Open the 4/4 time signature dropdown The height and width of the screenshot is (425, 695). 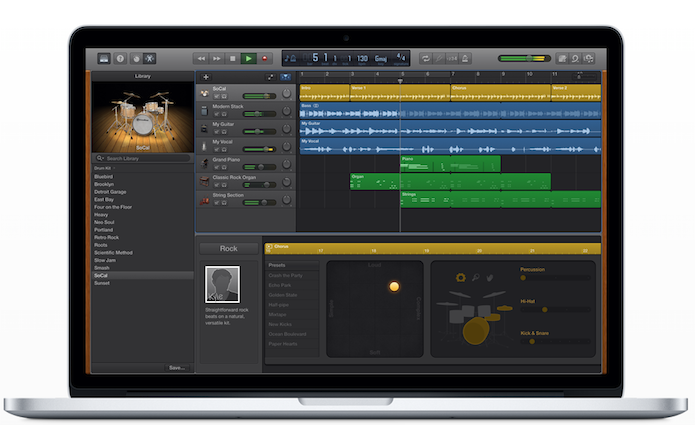pyautogui.click(x=401, y=58)
